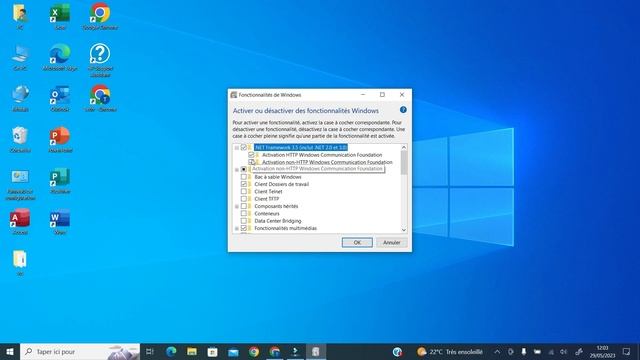This screenshot has width=640, height=360.
Task: Click the feature list scroll-down arrow
Action: click(x=404, y=230)
